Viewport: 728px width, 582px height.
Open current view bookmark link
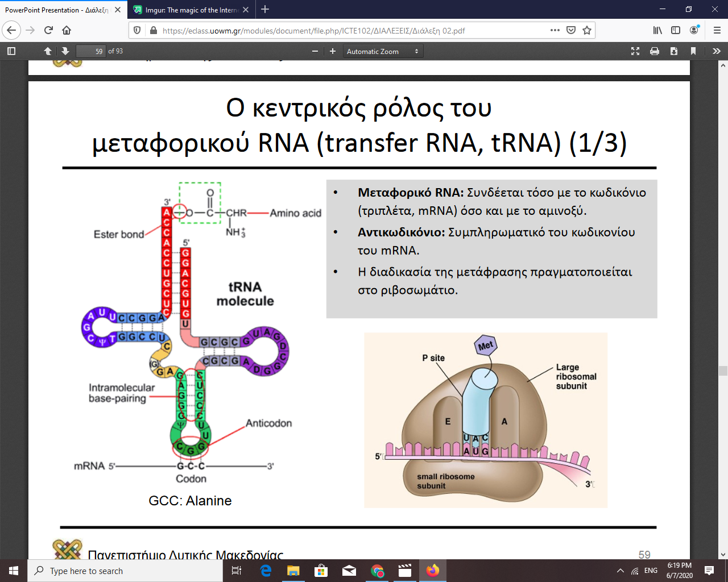pos(693,51)
